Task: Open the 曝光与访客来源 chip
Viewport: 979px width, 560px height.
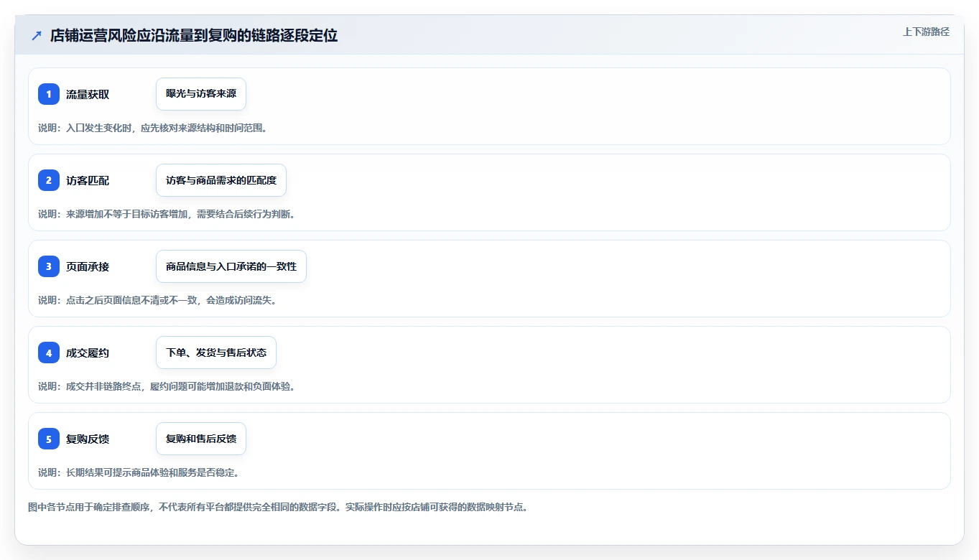Action: click(201, 94)
